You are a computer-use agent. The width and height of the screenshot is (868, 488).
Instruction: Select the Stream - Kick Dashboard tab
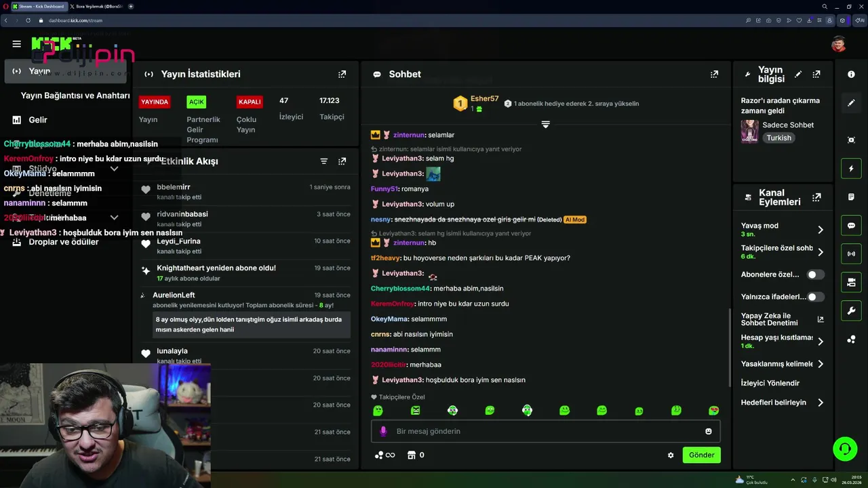point(39,6)
